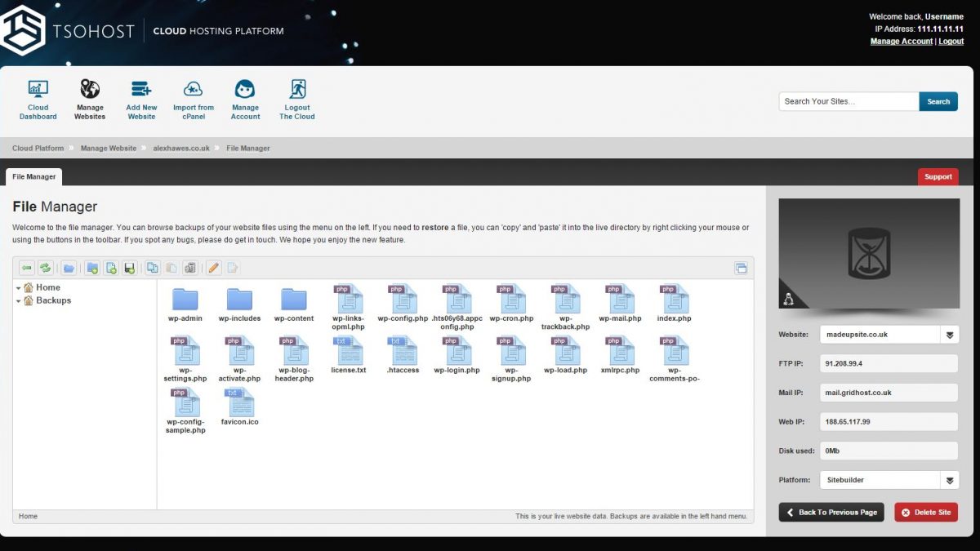Image resolution: width=980 pixels, height=551 pixels.
Task: Click the open folder toolbar icon
Action: [x=69, y=268]
